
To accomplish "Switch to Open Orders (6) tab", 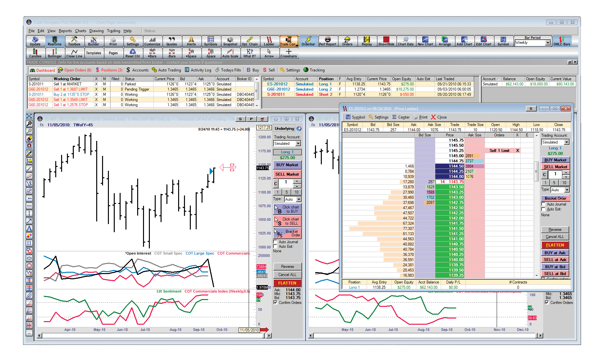I will click(x=75, y=70).
